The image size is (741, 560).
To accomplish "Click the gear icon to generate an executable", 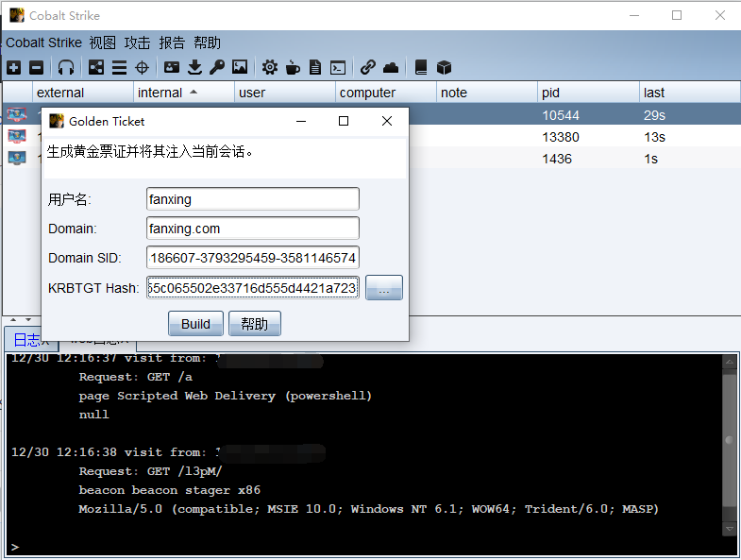I will (270, 68).
